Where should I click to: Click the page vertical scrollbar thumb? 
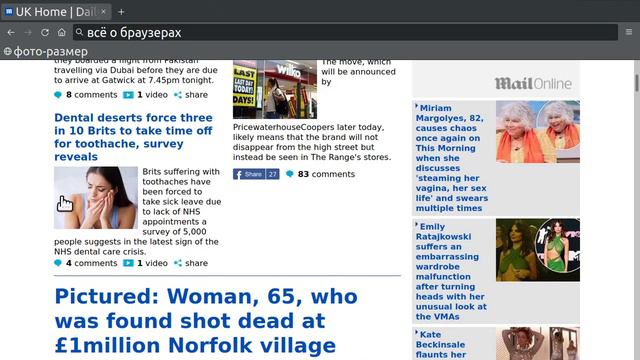pyautogui.click(x=636, y=82)
